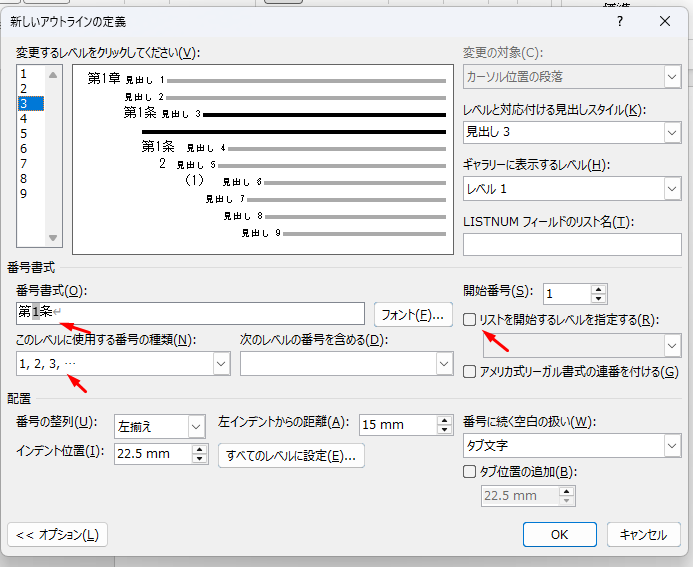Viewport: 693px width, 567px height.
Task: Increase 開始番号 with up spinner
Action: tap(599, 289)
